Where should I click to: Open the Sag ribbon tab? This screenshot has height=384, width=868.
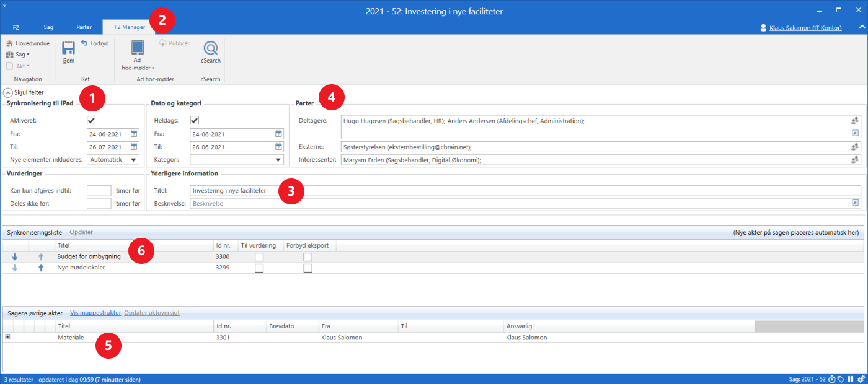[48, 27]
